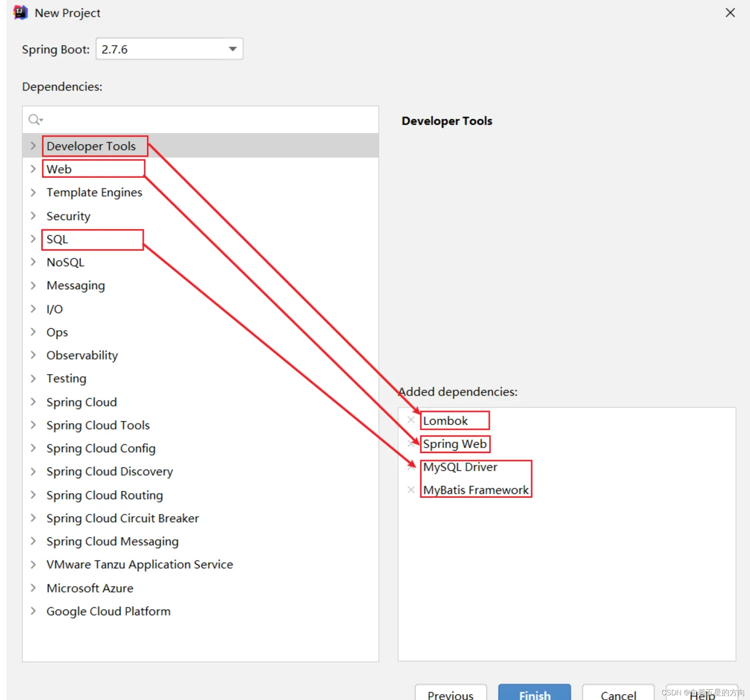Expand the Spring Cloud Messaging category
The width and height of the screenshot is (750, 700).
33,541
